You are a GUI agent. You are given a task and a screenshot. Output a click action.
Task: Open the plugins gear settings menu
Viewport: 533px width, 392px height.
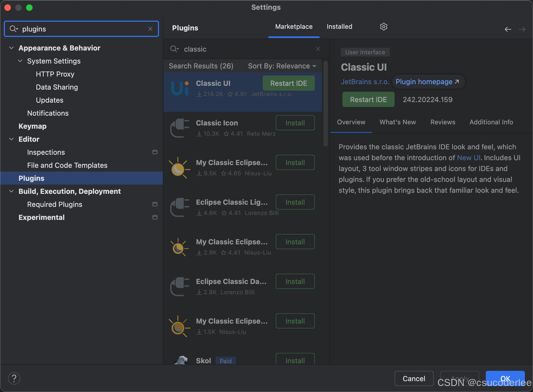[383, 27]
